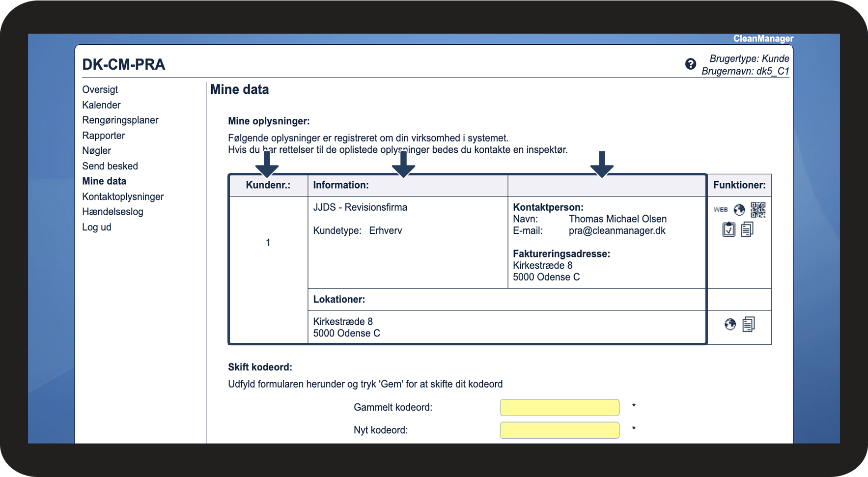Open Oversigt in the sidebar
The image size is (868, 477).
(100, 89)
